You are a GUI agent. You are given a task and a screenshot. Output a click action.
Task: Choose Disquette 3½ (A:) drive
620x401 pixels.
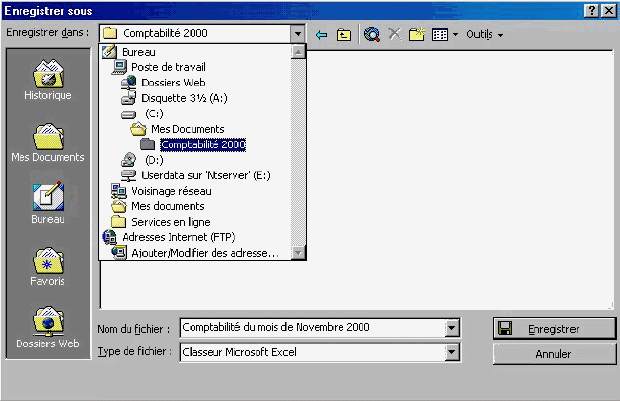[x=174, y=98]
